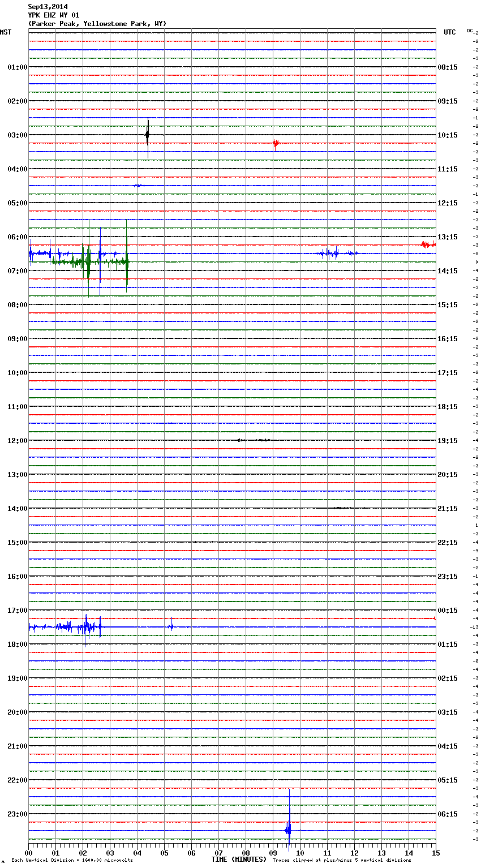This screenshot has height=868, width=481.
Task: Select the '20:00' MST time label
Action: coord(17,712)
